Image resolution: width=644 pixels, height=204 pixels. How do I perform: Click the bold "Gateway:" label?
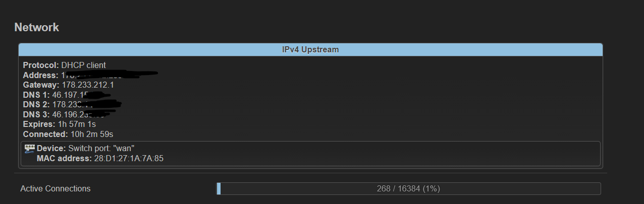click(x=41, y=85)
